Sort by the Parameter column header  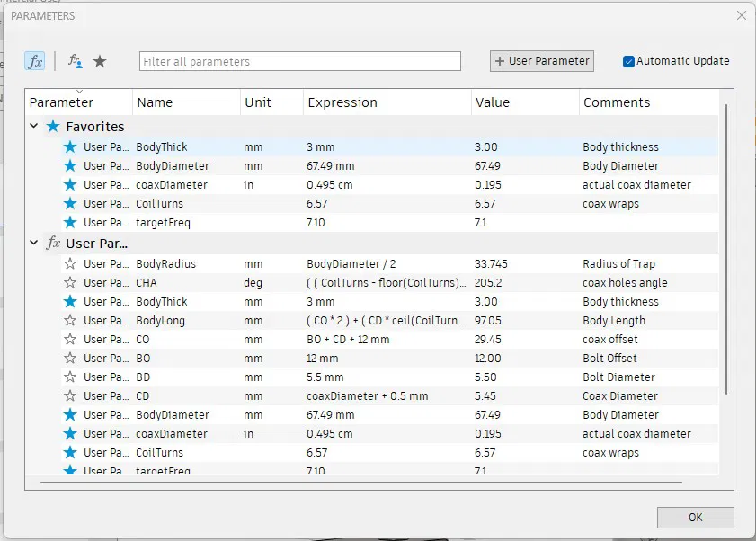[x=61, y=102]
